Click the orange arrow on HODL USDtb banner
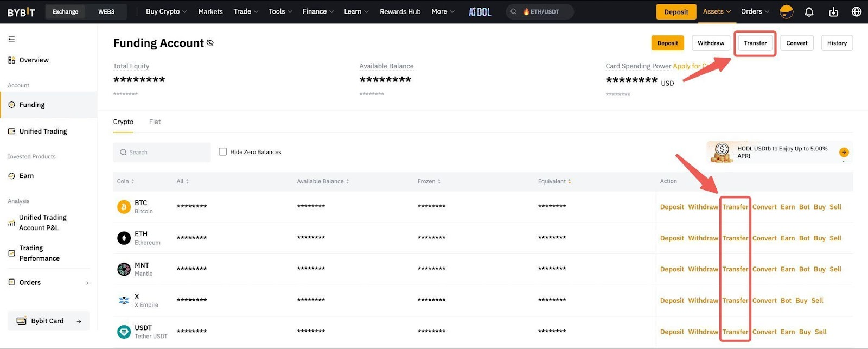868x349 pixels. point(844,153)
